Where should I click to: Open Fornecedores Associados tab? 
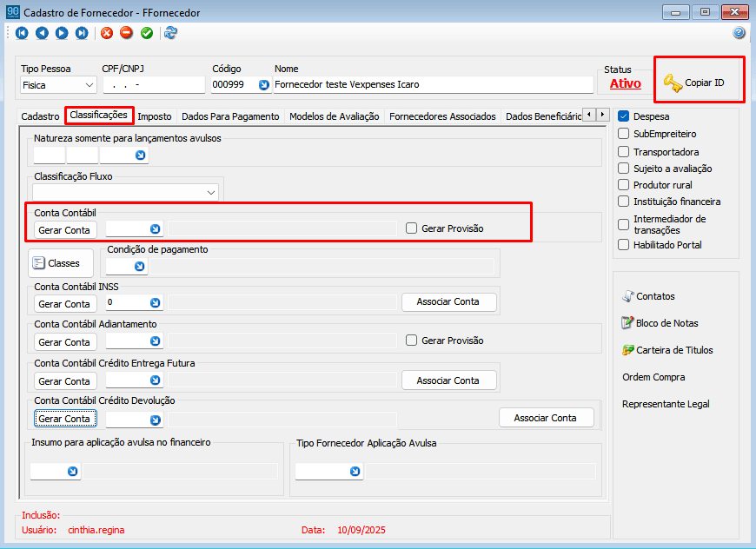point(442,116)
